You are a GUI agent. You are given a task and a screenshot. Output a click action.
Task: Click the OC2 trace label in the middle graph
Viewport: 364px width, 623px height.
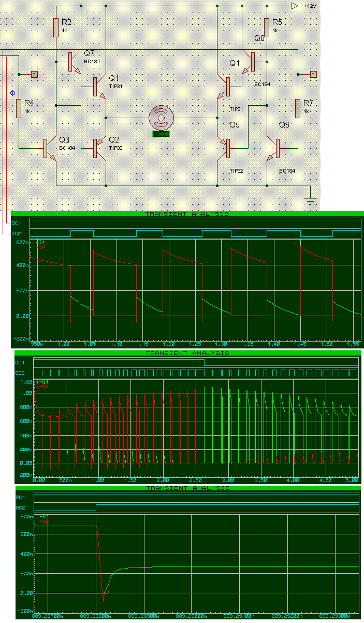point(20,373)
